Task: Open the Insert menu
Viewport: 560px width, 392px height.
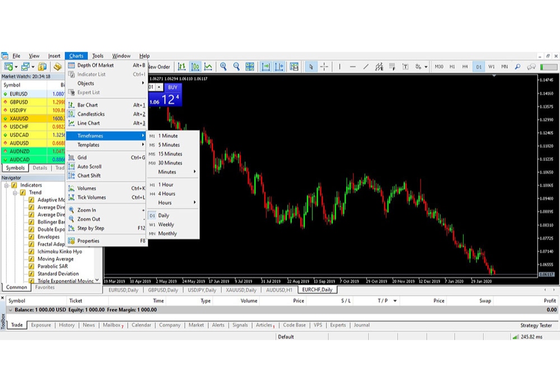Action: click(54, 55)
